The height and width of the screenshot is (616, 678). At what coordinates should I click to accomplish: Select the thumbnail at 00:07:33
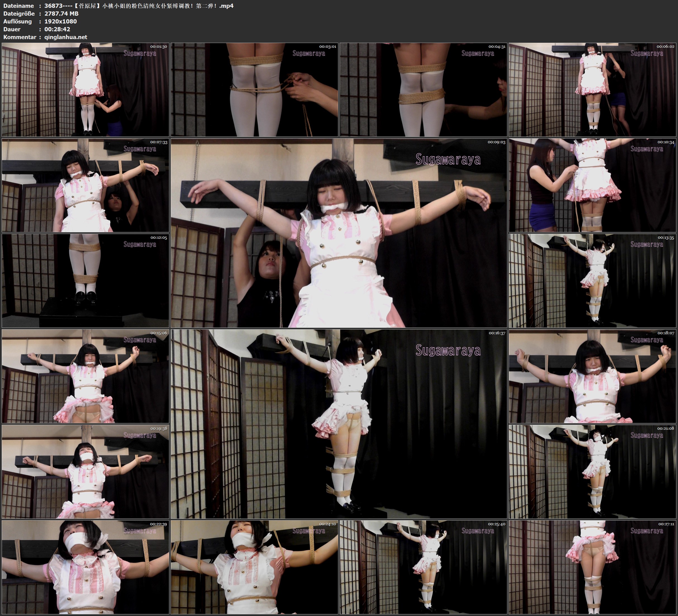coord(85,185)
